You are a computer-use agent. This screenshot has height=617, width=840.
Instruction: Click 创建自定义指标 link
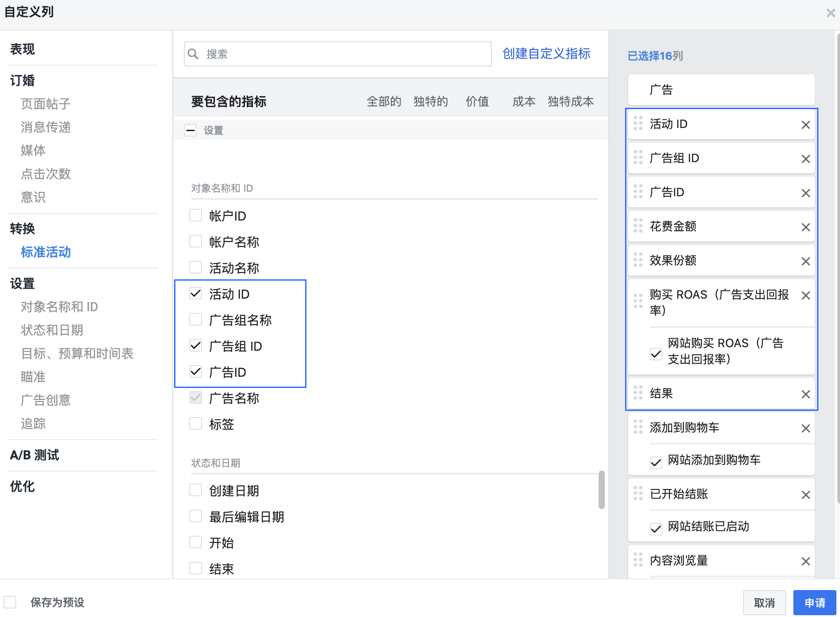[546, 54]
